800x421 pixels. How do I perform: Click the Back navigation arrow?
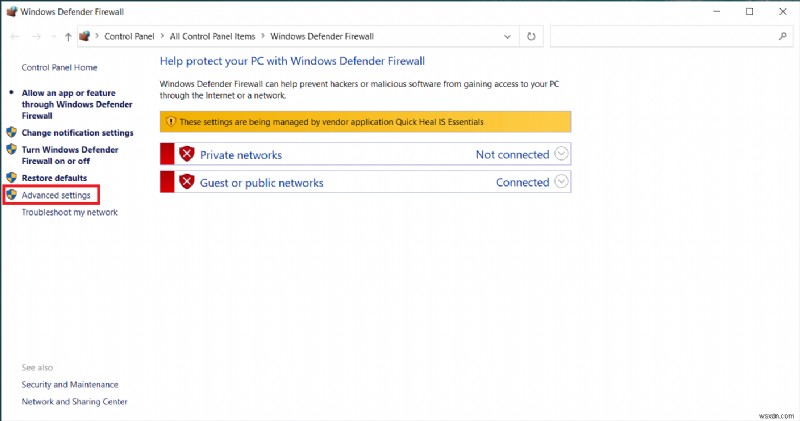tap(15, 37)
